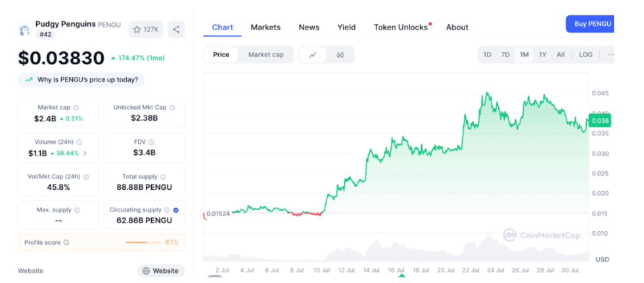Click the 88.88B PENGU total supply

pyautogui.click(x=144, y=187)
